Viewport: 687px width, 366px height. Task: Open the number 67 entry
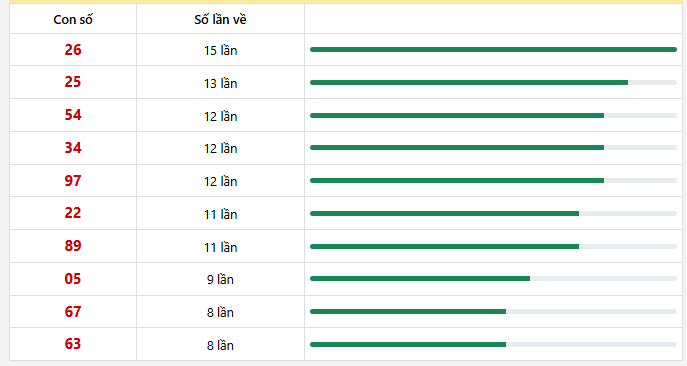click(73, 312)
